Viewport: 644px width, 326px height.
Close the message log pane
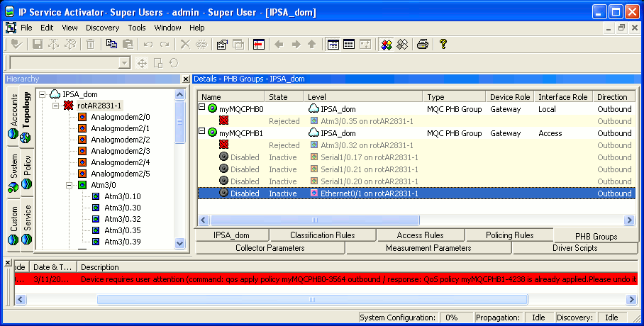[9, 262]
